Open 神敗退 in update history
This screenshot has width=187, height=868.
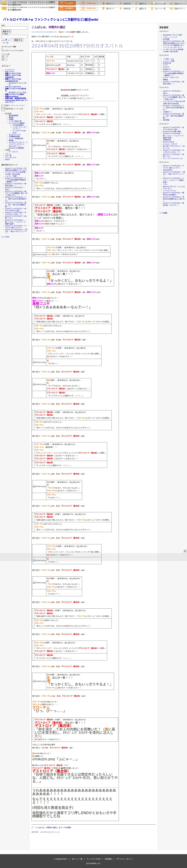point(165,80)
